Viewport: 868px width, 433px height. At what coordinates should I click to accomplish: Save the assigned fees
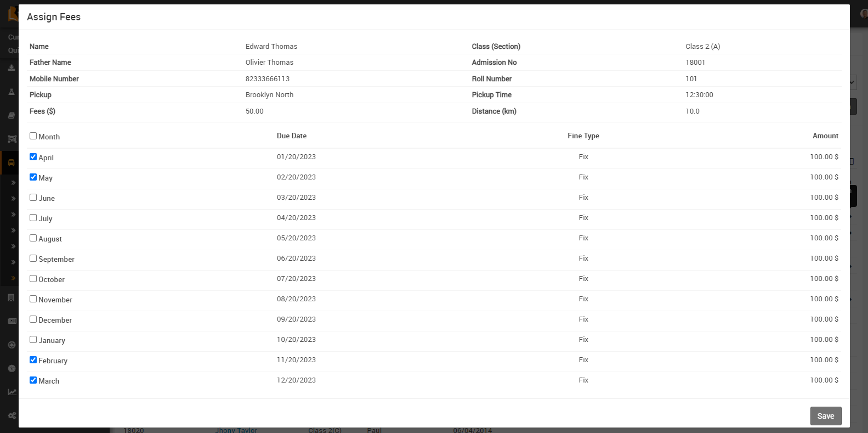825,416
